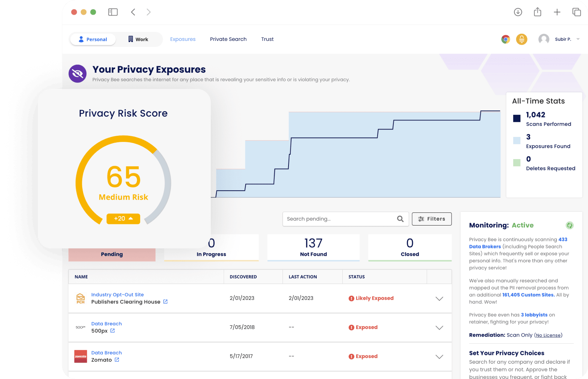Click the yellow Privacy Bee hive icon
The width and height of the screenshot is (588, 379).
pos(522,39)
